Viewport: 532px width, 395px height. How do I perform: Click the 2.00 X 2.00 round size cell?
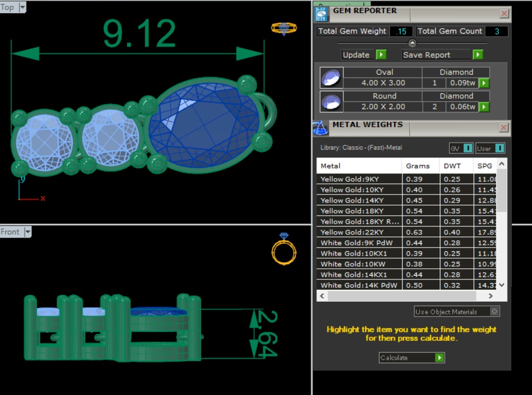tap(383, 107)
